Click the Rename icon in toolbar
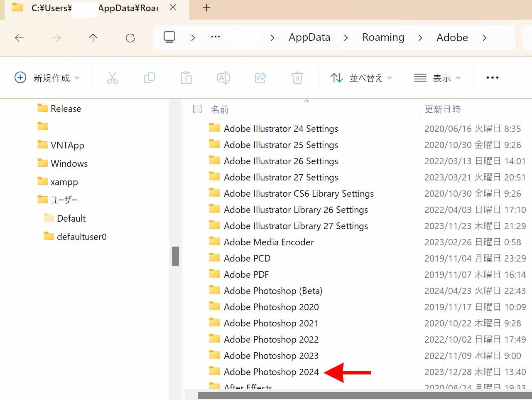 point(223,78)
